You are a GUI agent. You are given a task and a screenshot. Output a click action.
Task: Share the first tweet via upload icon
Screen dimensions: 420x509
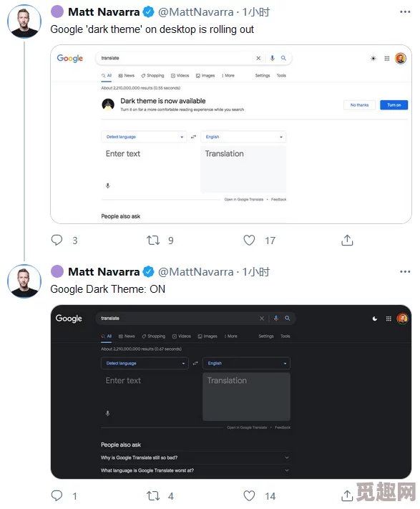pyautogui.click(x=347, y=241)
